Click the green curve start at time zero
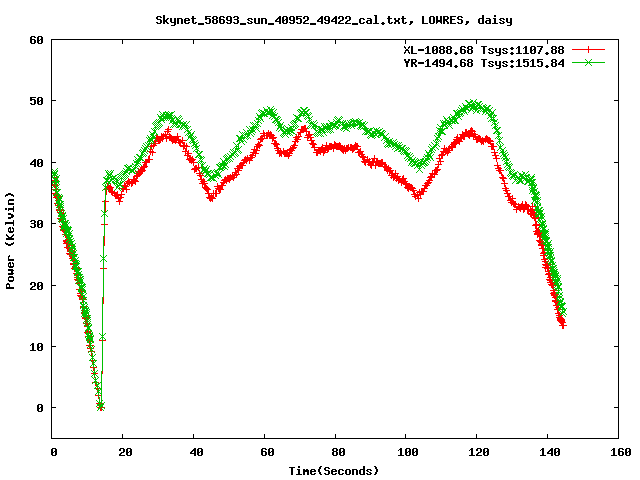 (54, 173)
